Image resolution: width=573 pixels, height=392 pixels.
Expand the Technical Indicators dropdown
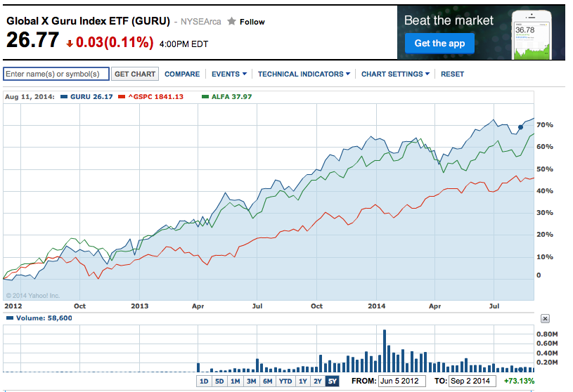[303, 74]
